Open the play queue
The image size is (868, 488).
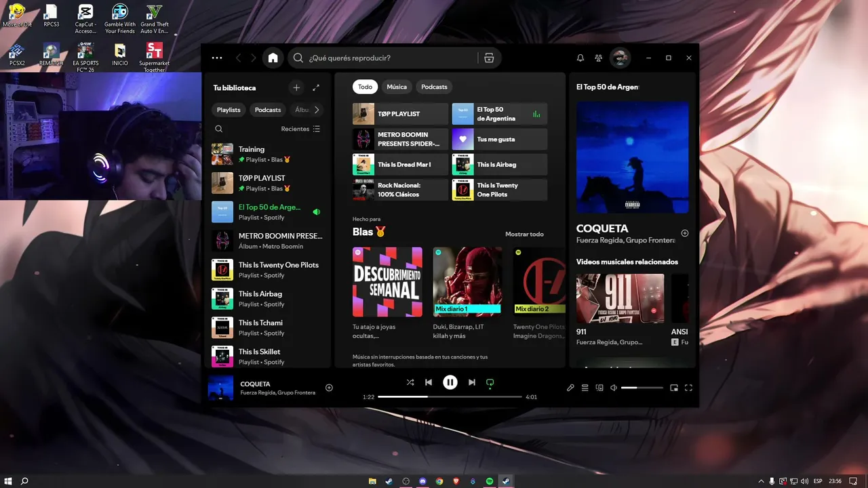(x=585, y=388)
